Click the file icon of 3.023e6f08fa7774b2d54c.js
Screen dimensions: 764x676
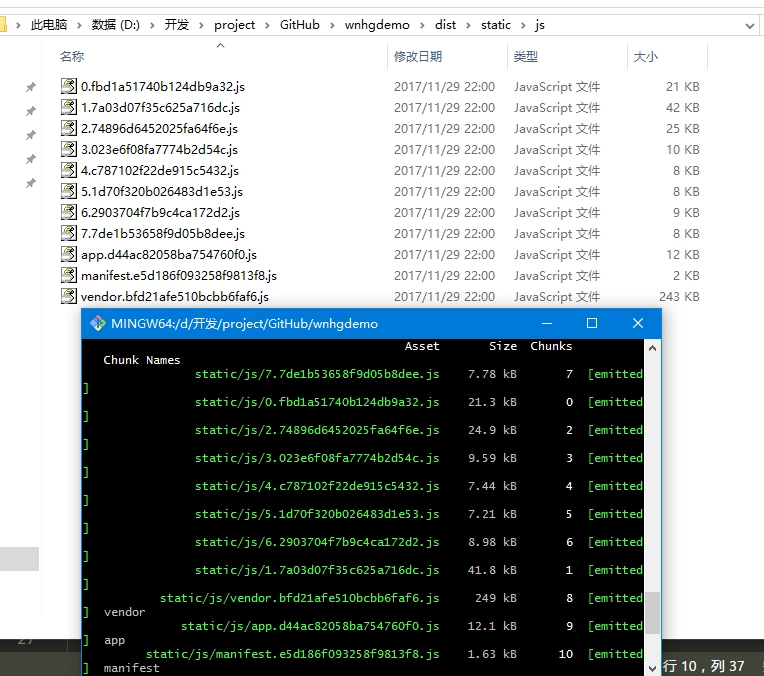pyautogui.click(x=69, y=149)
